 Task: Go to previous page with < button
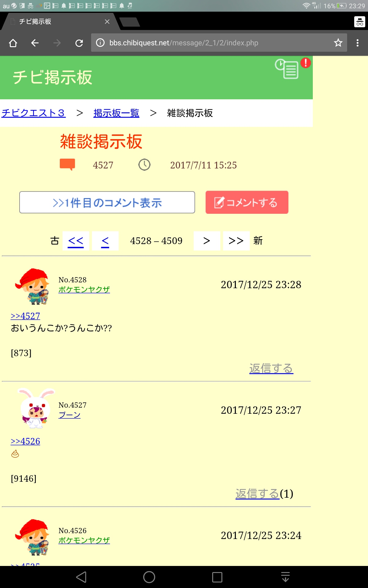pyautogui.click(x=105, y=241)
